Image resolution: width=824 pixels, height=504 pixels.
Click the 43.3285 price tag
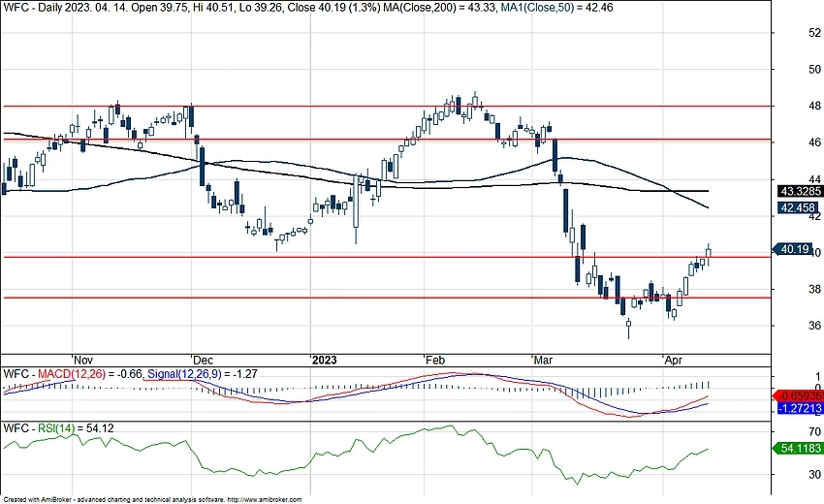tap(801, 191)
